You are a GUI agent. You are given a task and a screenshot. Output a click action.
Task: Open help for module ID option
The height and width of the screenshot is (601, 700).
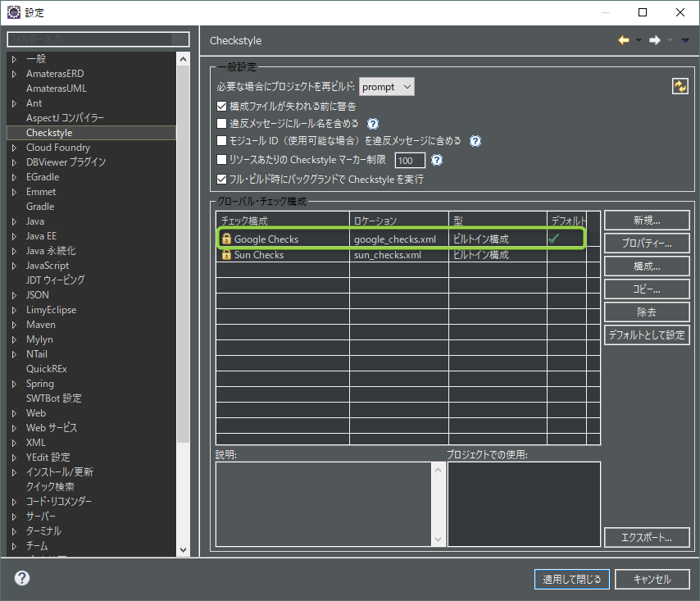[x=475, y=141]
